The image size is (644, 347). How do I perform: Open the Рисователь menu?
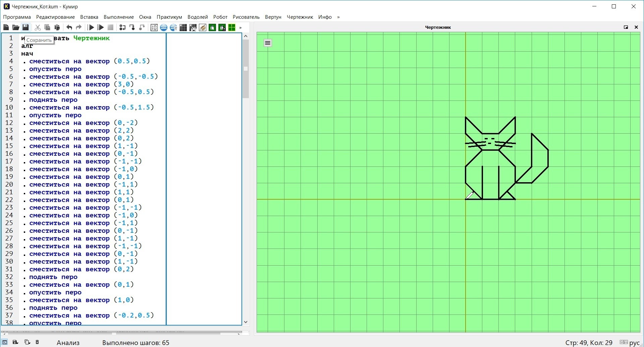pos(246,17)
